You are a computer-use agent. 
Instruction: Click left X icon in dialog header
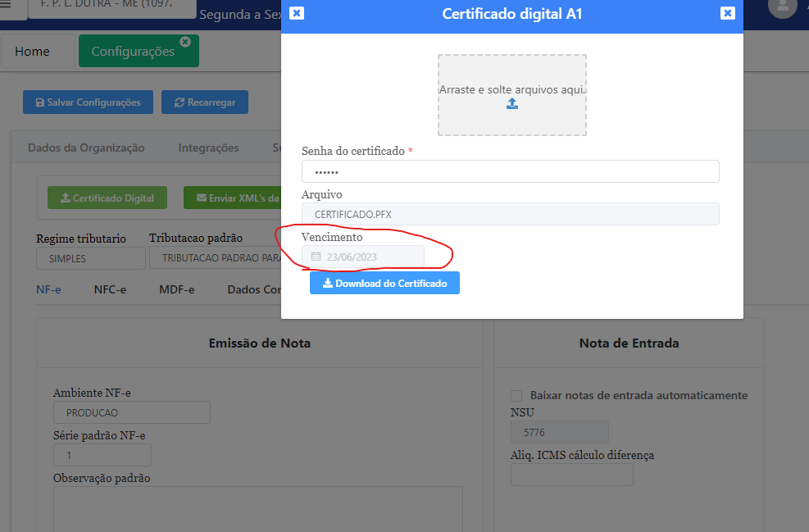coord(297,13)
